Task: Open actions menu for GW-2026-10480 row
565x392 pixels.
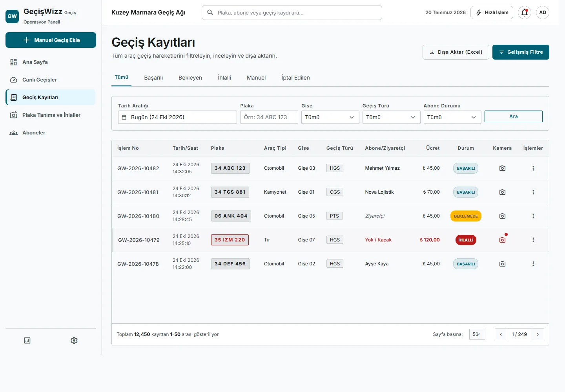Action: tap(533, 216)
